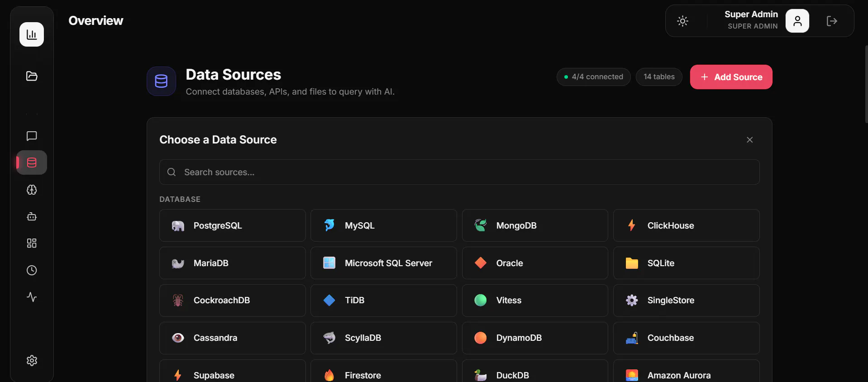Pick the CockroachDB source card
Screen dimensions: 868x382
coord(233,301)
